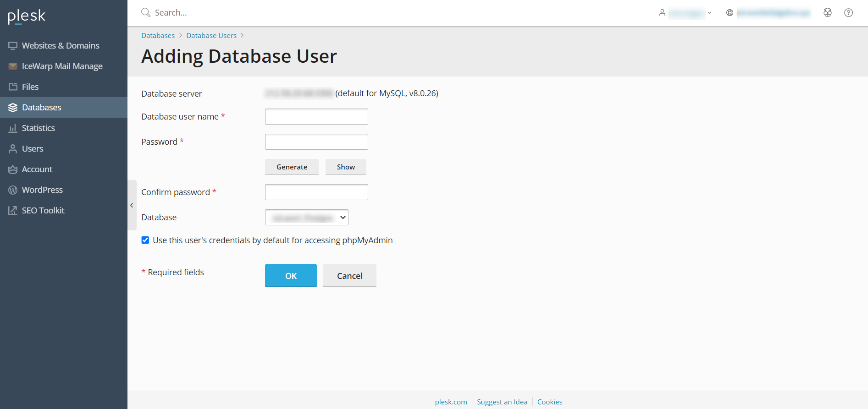Go to Files in the sidebar
868x409 pixels.
30,87
